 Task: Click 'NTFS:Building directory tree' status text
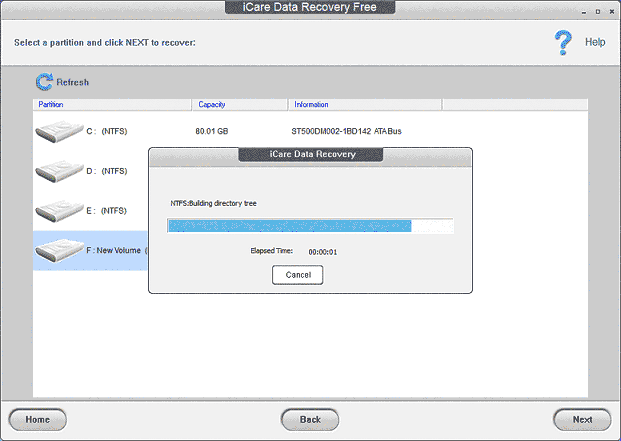(x=213, y=203)
